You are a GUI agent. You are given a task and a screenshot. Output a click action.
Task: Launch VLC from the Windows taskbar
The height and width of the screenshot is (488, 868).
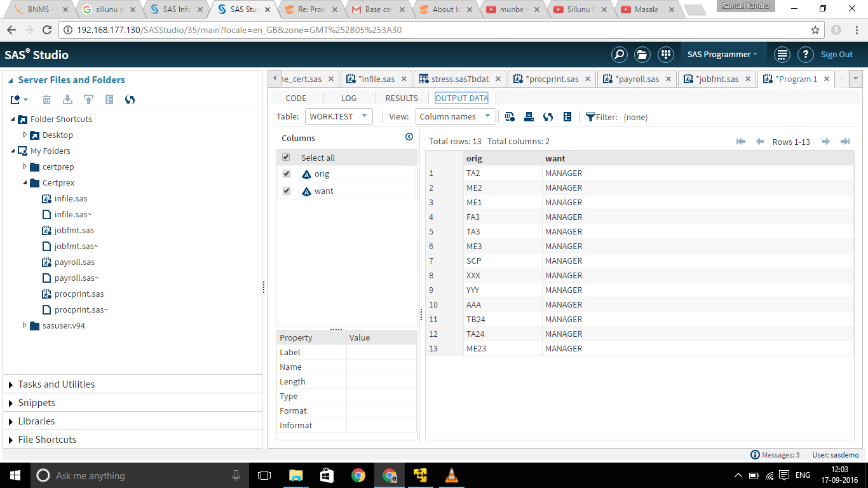(x=451, y=475)
